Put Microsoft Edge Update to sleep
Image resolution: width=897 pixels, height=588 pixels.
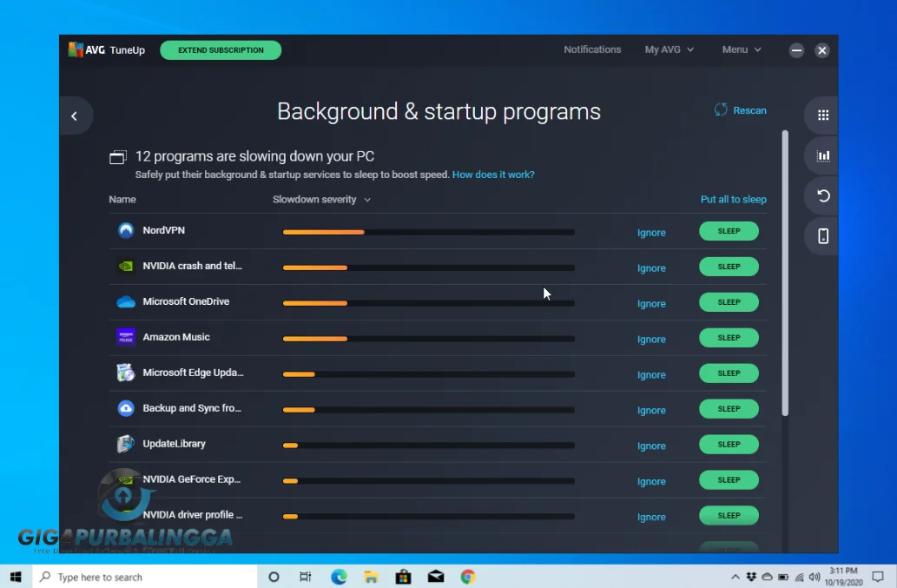729,373
